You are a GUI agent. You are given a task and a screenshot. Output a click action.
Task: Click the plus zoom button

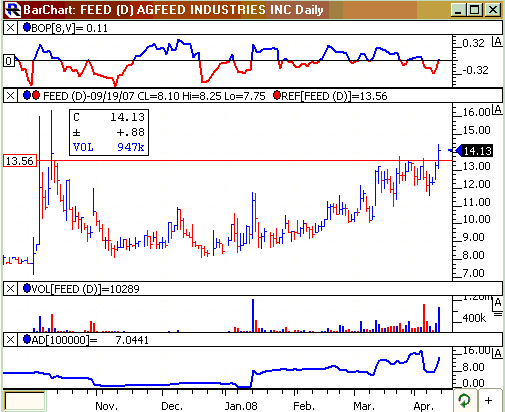coord(489,400)
